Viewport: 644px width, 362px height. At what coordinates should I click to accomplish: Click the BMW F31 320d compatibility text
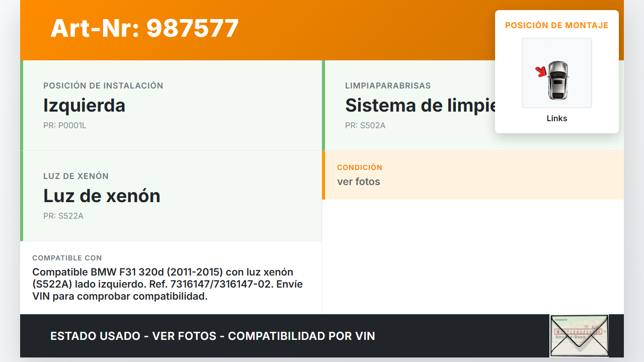168,285
